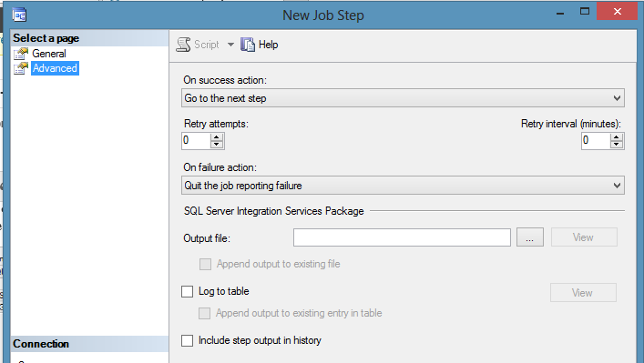Screen dimensions: 644x363
Task: Close the New Job Step dialog
Action: (x=617, y=12)
